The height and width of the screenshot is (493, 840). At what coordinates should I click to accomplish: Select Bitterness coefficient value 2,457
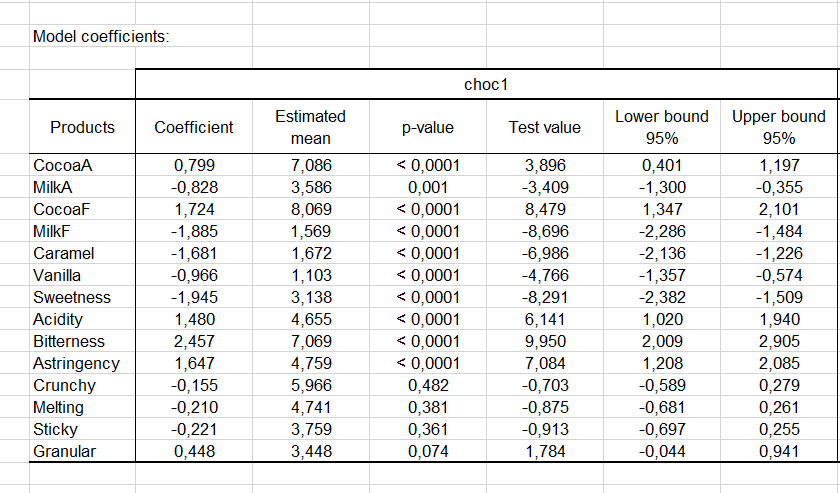pos(193,341)
